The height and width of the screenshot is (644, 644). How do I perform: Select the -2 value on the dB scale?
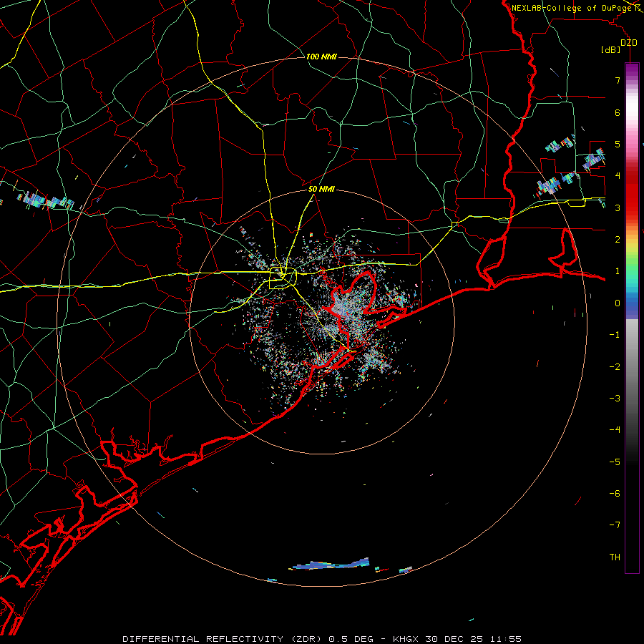(615, 367)
